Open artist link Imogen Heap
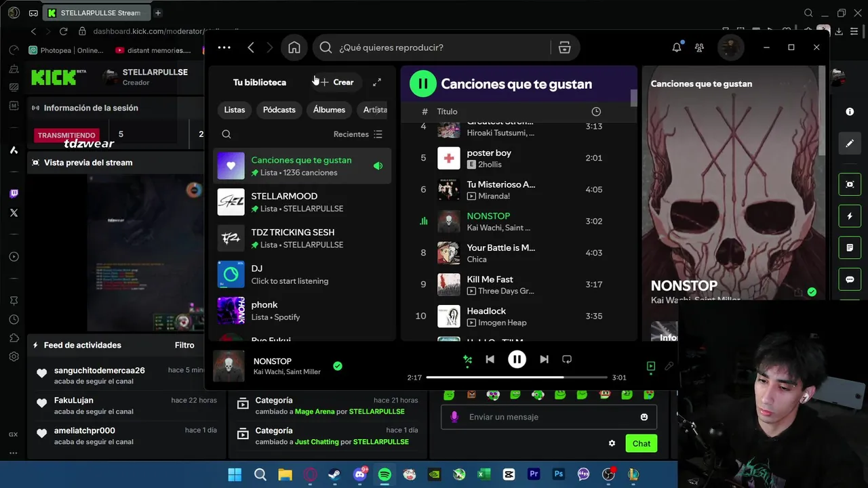The height and width of the screenshot is (488, 868). tap(502, 323)
